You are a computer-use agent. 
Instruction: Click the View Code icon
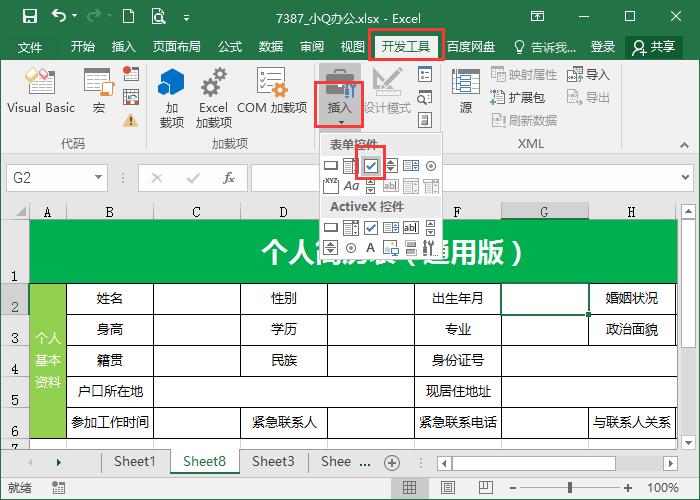click(x=425, y=97)
